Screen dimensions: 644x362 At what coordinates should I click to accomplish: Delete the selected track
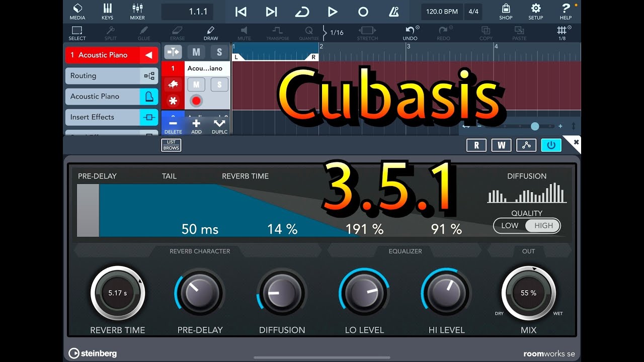point(173,126)
